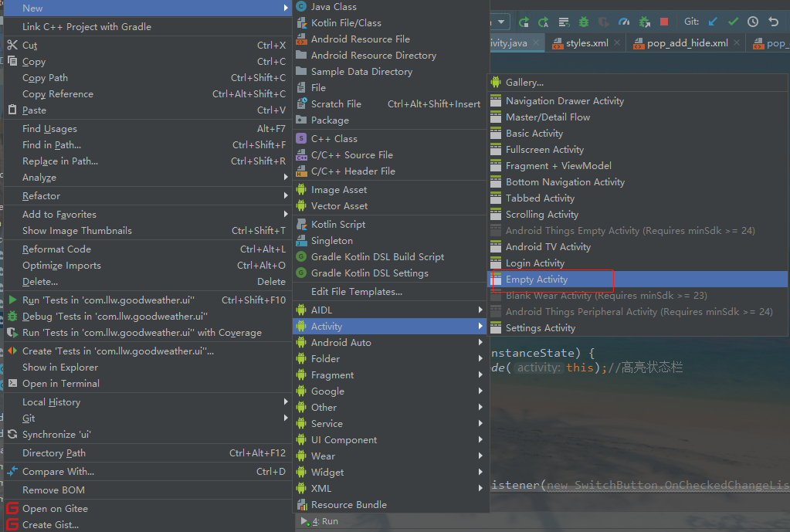This screenshot has width=790, height=532.
Task: Open the run configuration dropdown arrow
Action: pyautogui.click(x=501, y=22)
